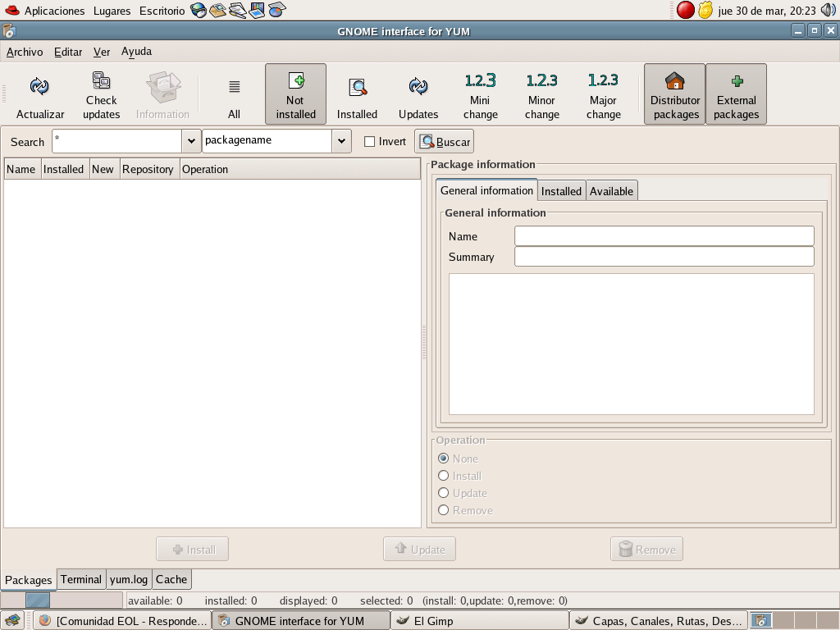840x630 pixels.
Task: Launch the web browser panel launcher
Action: (x=199, y=10)
